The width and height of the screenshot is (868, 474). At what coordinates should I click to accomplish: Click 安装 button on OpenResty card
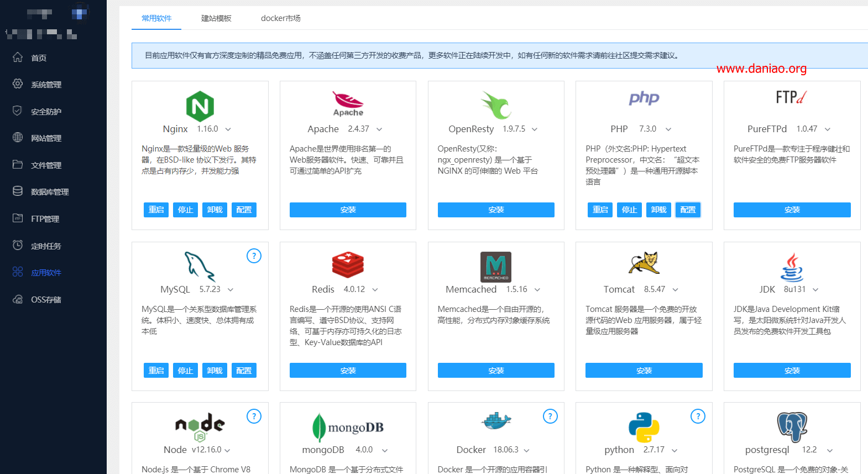(x=496, y=210)
